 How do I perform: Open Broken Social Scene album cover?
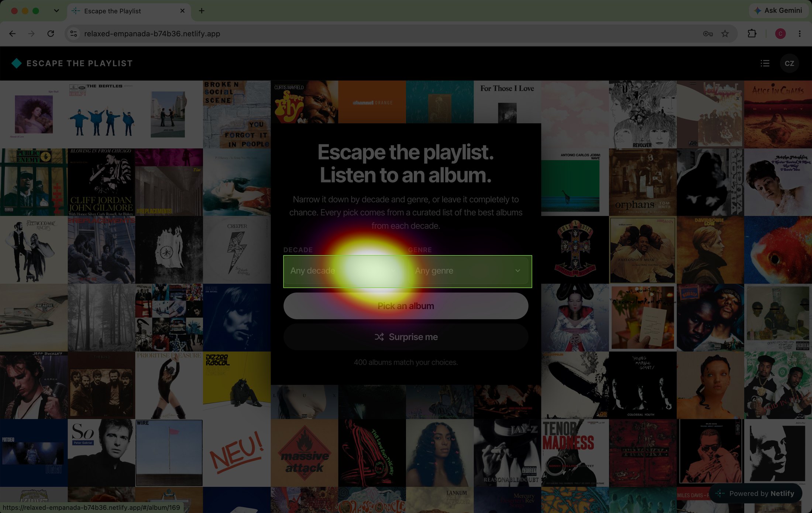pyautogui.click(x=237, y=114)
